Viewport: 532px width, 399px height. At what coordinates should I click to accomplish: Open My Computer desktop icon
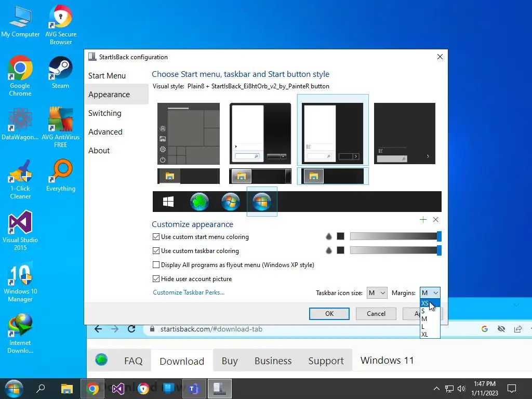tap(20, 21)
